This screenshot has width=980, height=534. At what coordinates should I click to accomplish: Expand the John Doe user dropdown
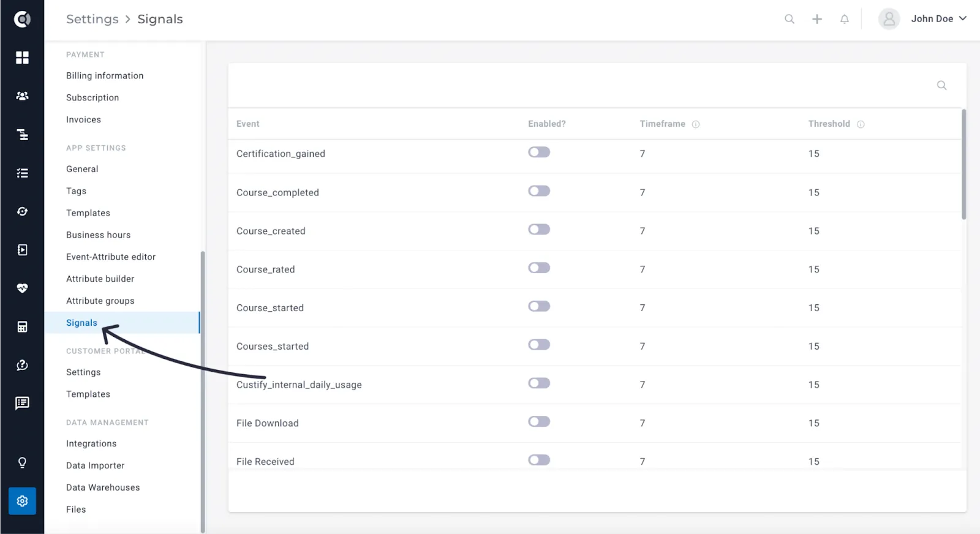(x=939, y=19)
